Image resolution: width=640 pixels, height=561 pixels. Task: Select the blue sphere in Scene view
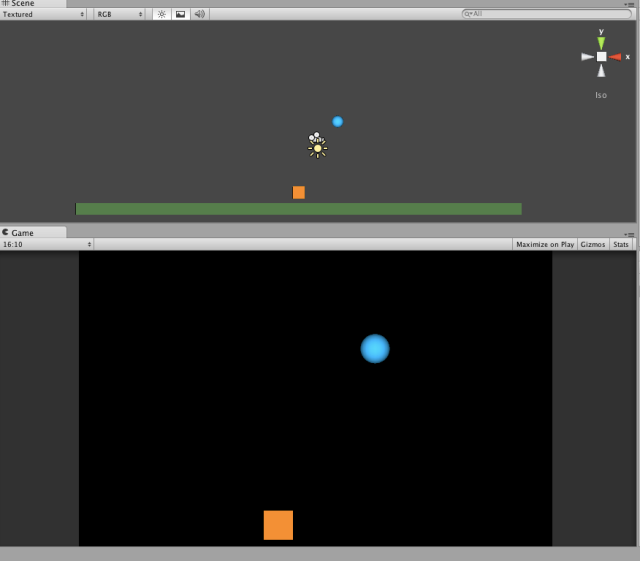tap(338, 122)
